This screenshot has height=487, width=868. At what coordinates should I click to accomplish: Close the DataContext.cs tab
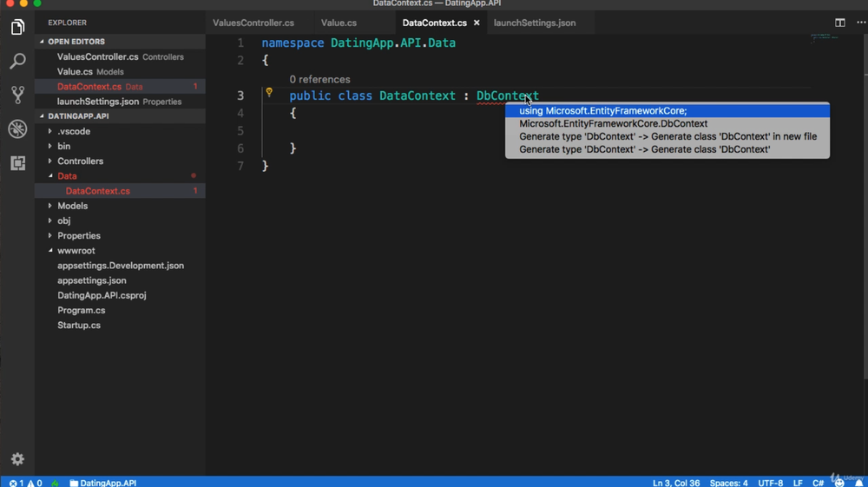click(x=476, y=23)
